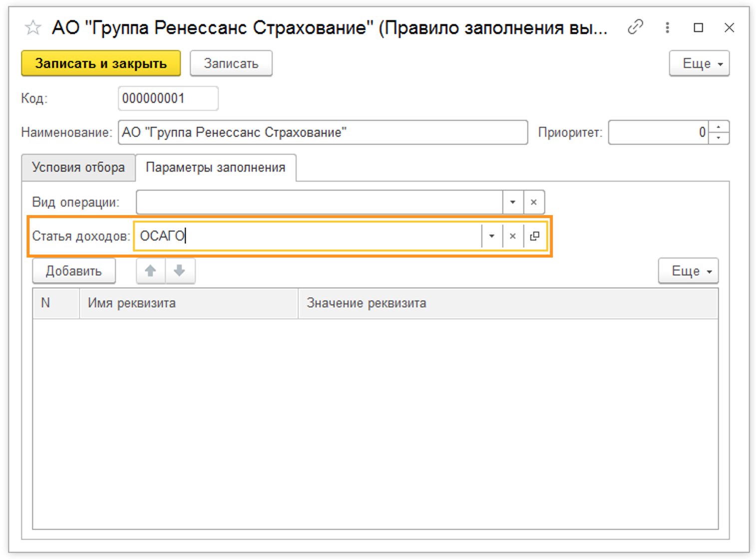Click Записать и закрыть button
The image size is (756, 559).
pos(101,63)
